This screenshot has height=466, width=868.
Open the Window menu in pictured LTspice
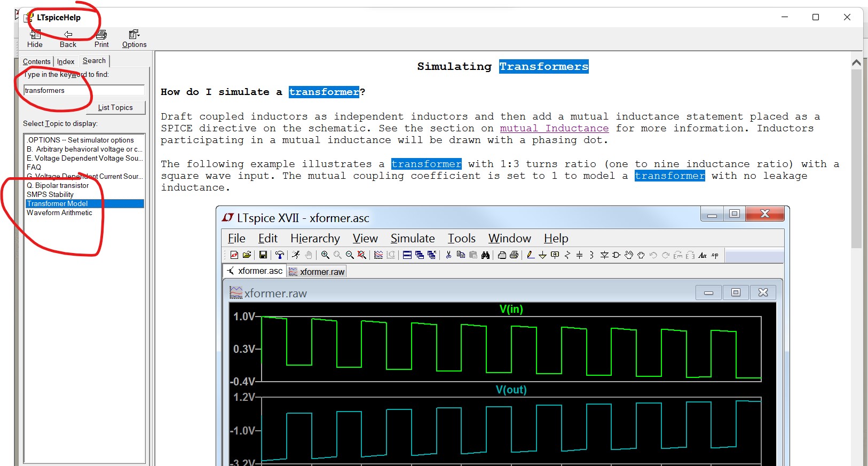pos(510,238)
